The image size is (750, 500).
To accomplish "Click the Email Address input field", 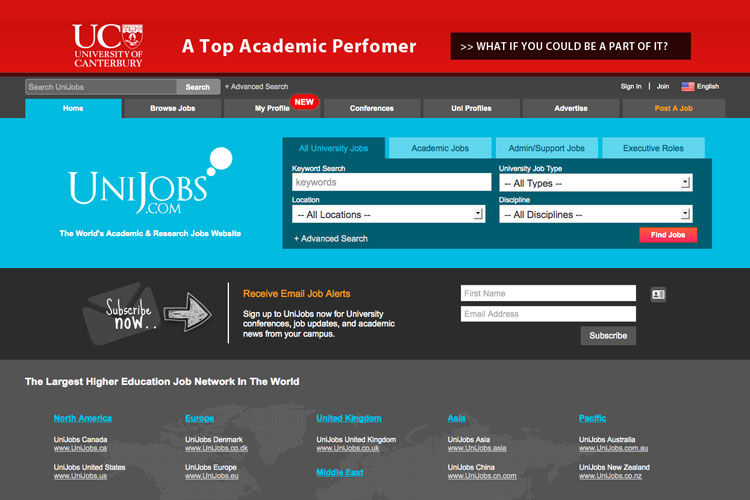I will (548, 314).
